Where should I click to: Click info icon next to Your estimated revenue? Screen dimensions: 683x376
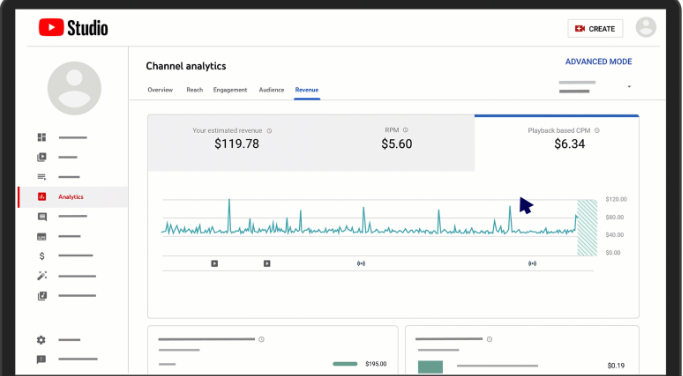coord(269,131)
